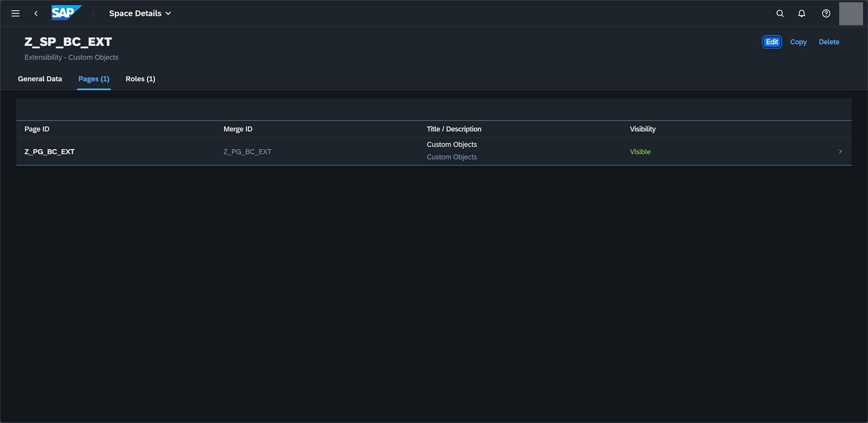Image resolution: width=868 pixels, height=423 pixels.
Task: Open the help question mark icon
Action: click(826, 14)
